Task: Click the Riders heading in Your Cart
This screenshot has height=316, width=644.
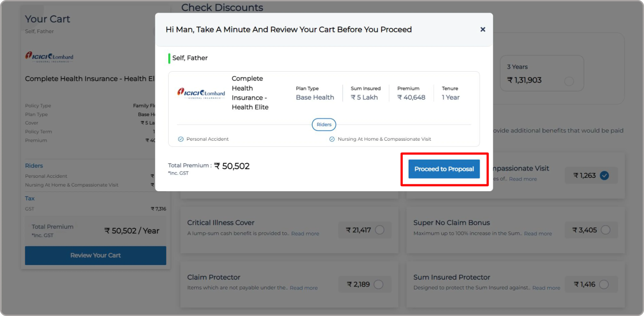Action: pyautogui.click(x=34, y=166)
